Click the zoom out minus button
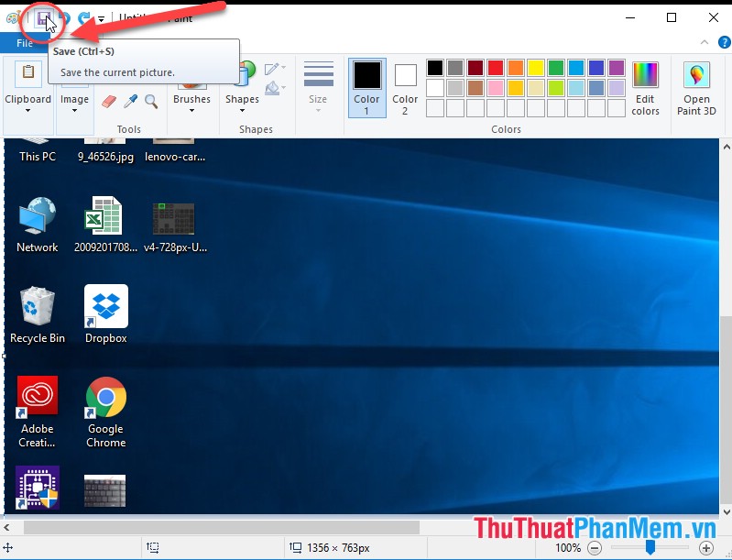This screenshot has width=732, height=560. coord(595,548)
